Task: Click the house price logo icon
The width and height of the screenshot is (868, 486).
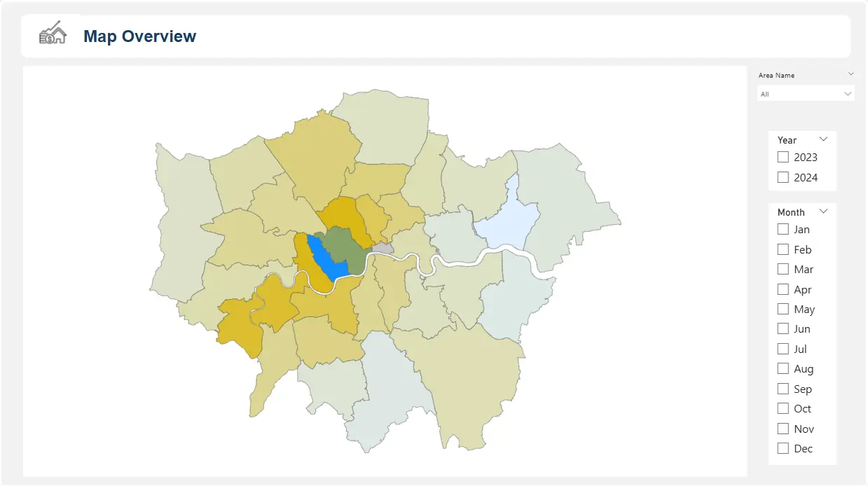Action: (x=53, y=34)
